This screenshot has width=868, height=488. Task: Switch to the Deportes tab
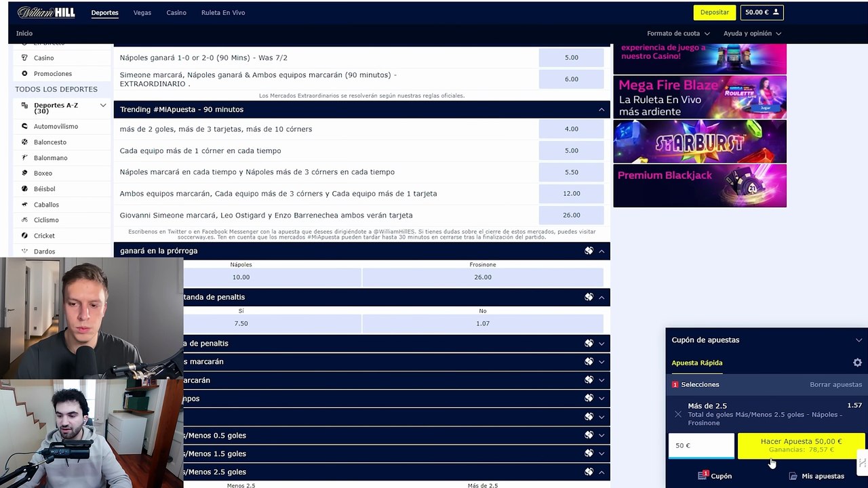(104, 12)
